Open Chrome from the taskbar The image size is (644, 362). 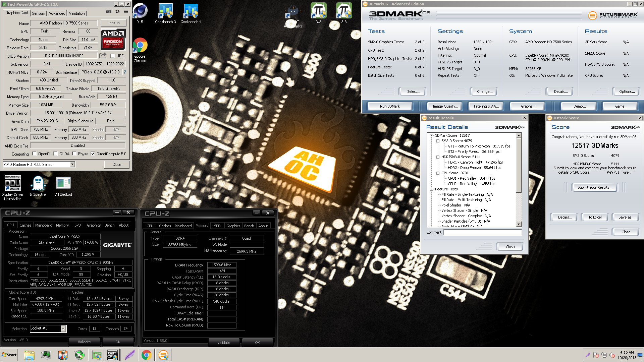point(146,355)
